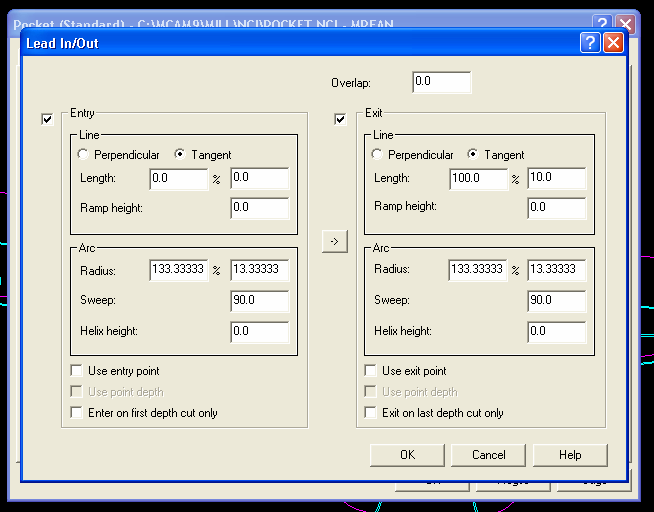
Task: Open Help from dialog button
Action: coord(570,455)
